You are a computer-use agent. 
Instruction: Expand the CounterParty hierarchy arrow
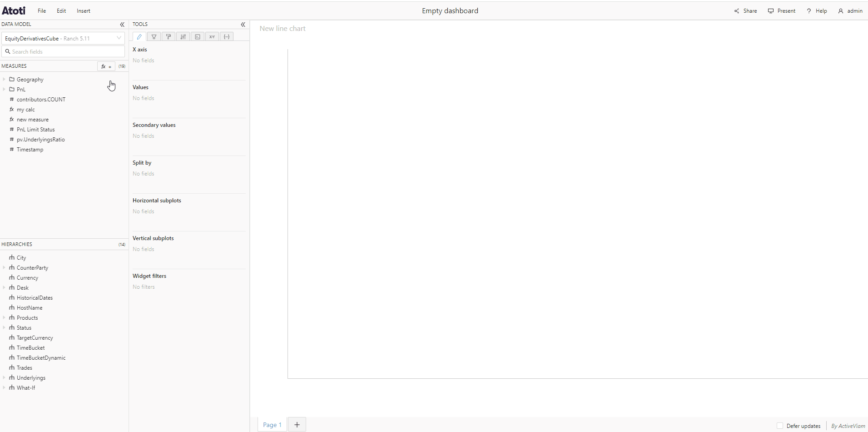click(x=4, y=267)
